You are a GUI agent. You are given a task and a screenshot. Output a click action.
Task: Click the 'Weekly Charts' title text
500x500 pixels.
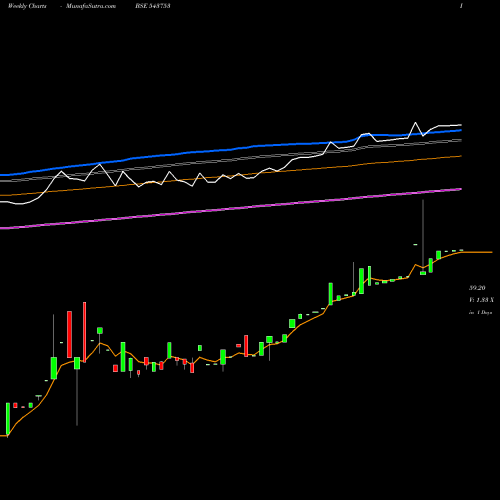(x=27, y=6)
